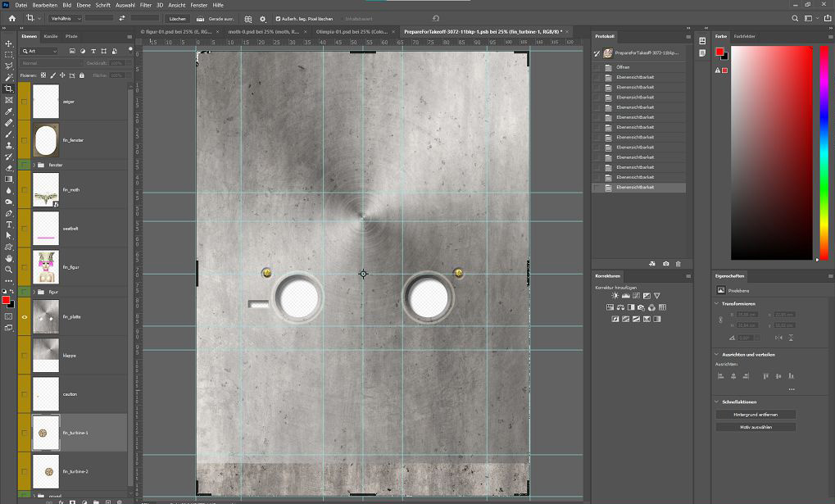Expand the fenster layer group

point(34,166)
